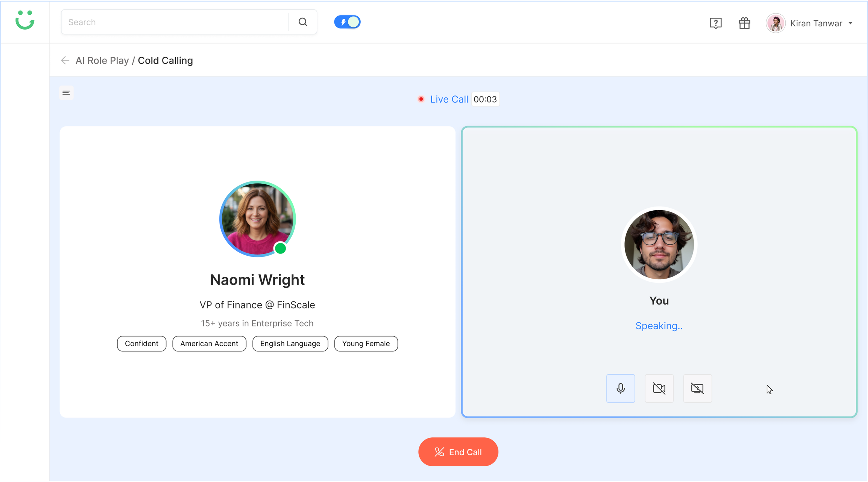Click the You label
The image size is (868, 482).
(659, 301)
